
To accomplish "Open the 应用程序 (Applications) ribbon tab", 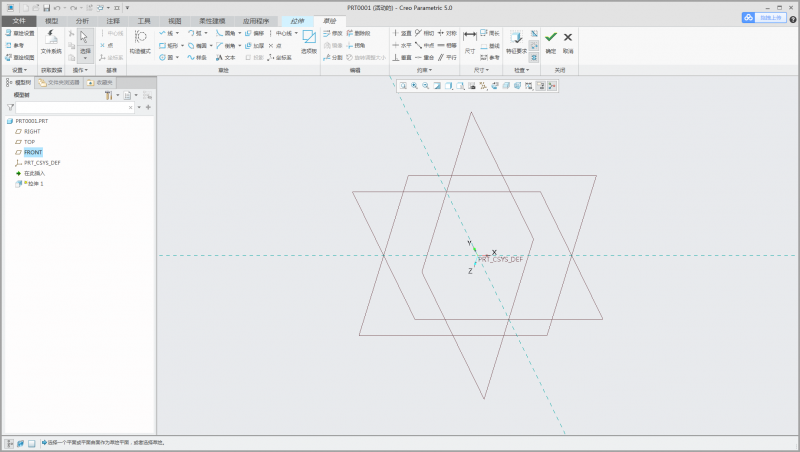I will pyautogui.click(x=256, y=21).
